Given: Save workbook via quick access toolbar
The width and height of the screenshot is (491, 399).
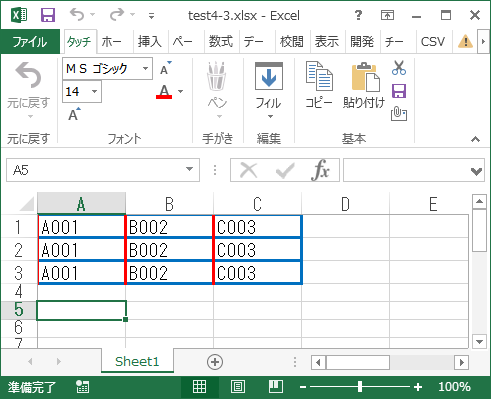Looking at the screenshot, I should click(x=48, y=15).
